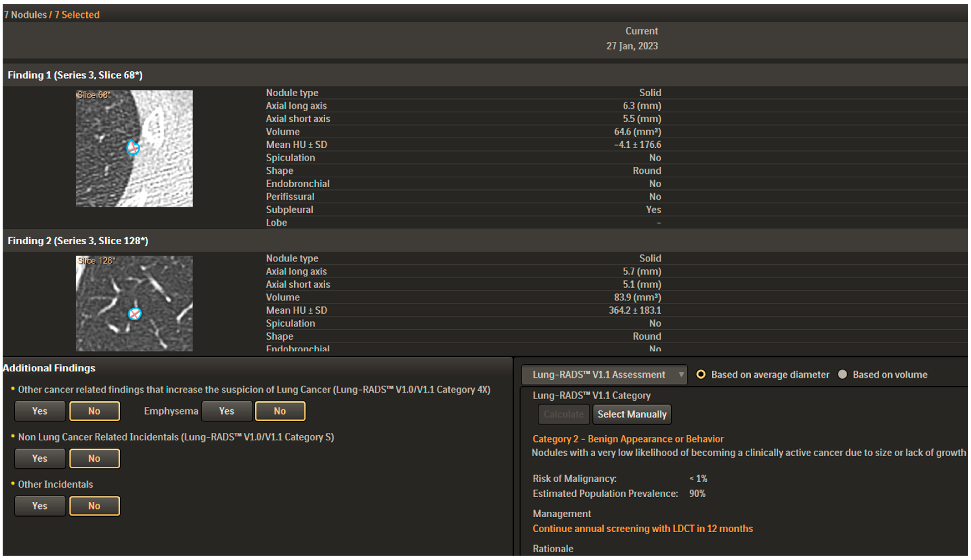Set Category S incidentals to No
971x560 pixels.
[x=94, y=458]
